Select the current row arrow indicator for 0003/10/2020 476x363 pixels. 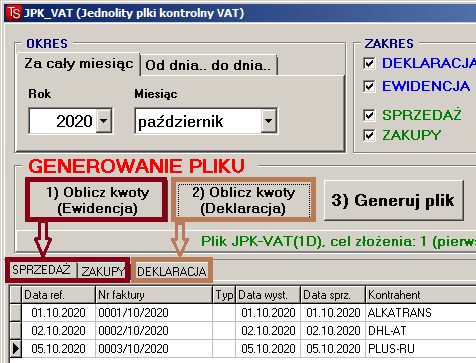pyautogui.click(x=15, y=349)
